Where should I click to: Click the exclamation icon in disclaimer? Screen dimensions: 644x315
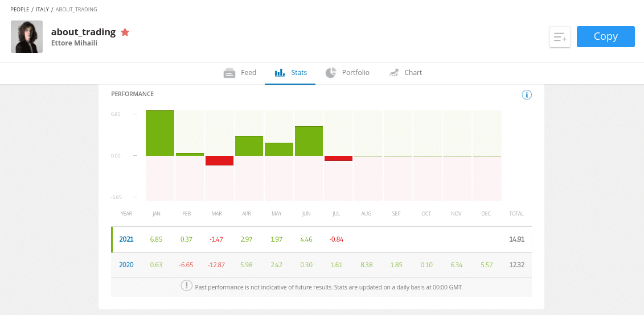pos(186,285)
